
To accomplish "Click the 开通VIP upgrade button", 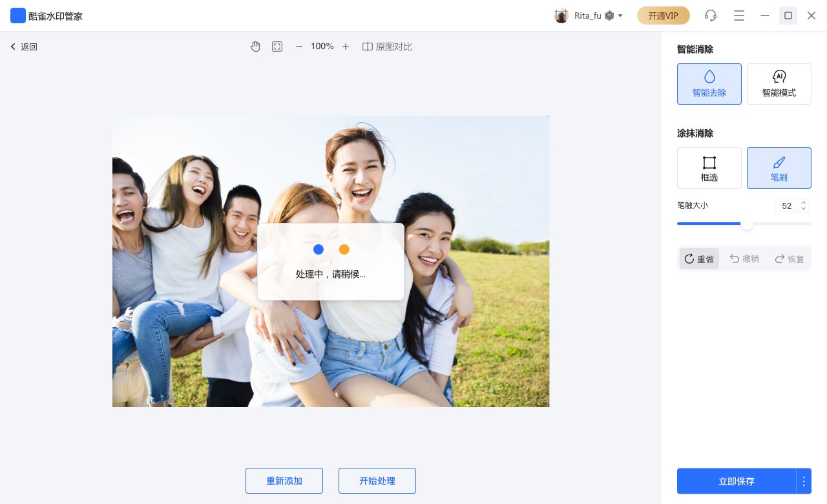I will coord(664,16).
